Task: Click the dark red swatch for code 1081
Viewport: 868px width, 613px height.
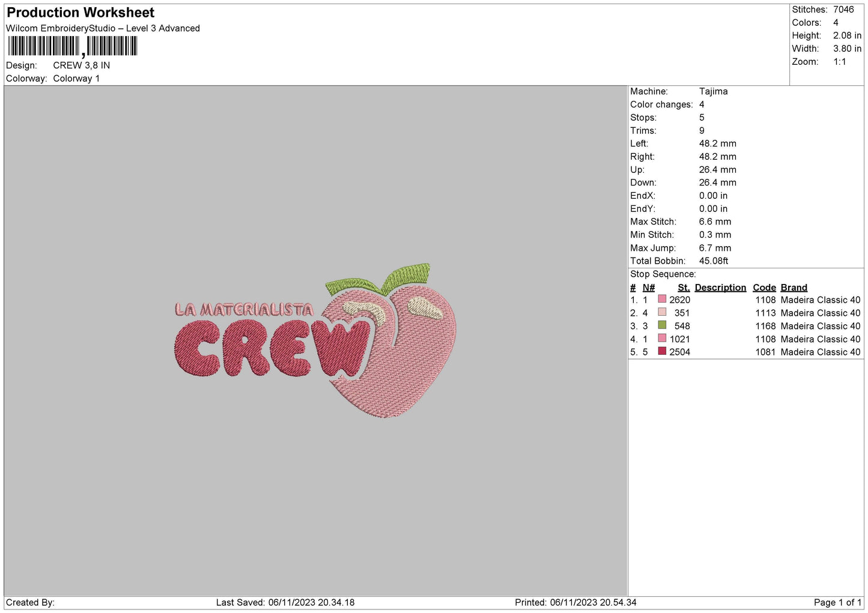Action: click(662, 351)
